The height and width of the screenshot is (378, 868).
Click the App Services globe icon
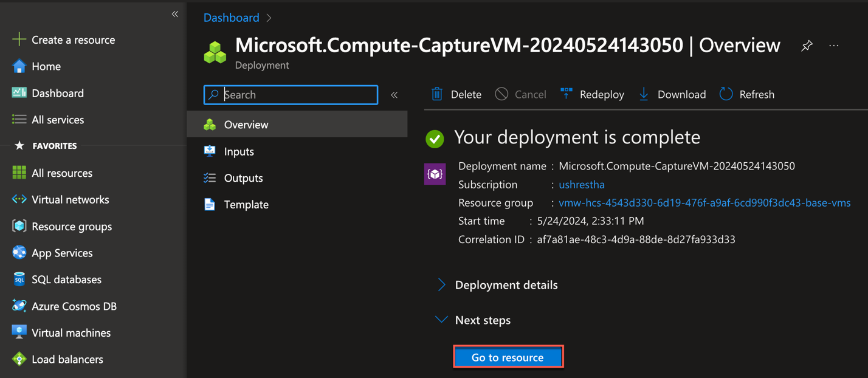[19, 252]
